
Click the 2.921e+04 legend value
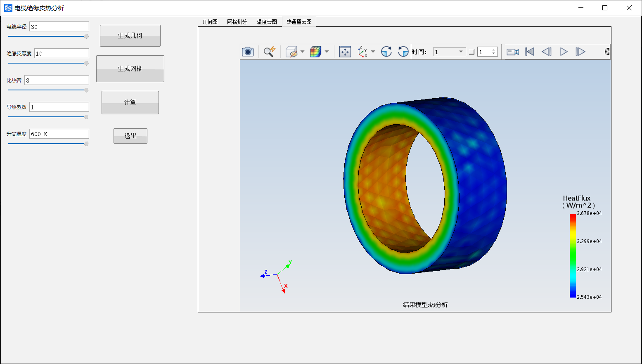click(589, 269)
